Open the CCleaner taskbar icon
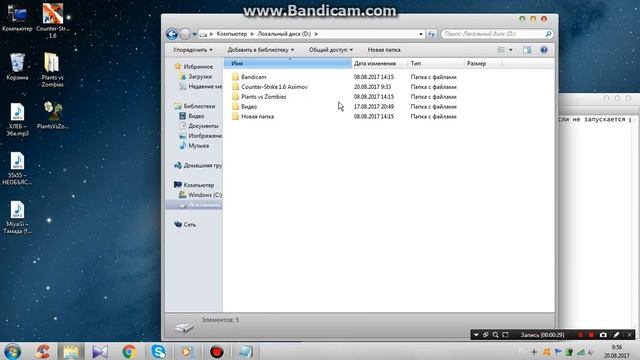Screen dimensions: 640x360 (43, 351)
